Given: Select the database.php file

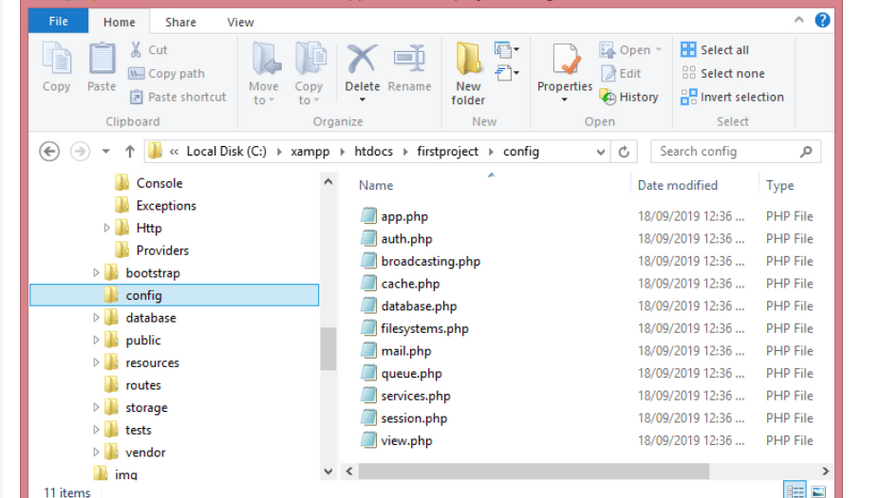Looking at the screenshot, I should click(x=418, y=306).
